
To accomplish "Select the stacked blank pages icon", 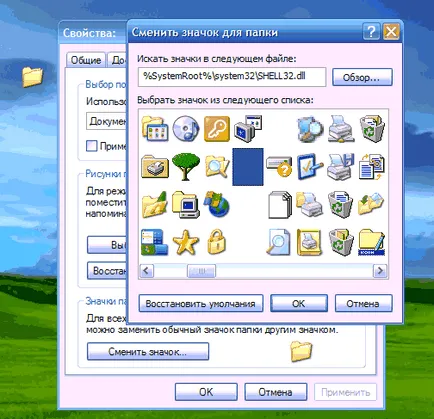I will pyautogui.click(x=279, y=204).
